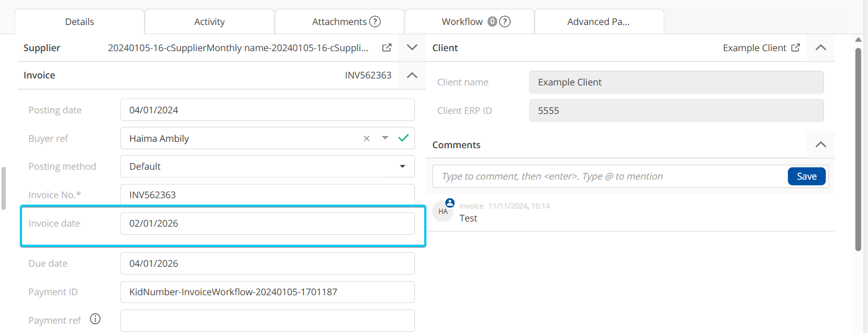Image resolution: width=868 pixels, height=333 pixels.
Task: Click the green Buyer ref checkmark
Action: click(x=403, y=138)
